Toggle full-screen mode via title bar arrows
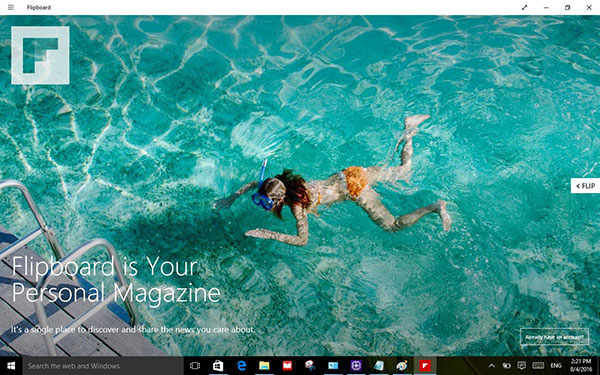The image size is (600, 375). click(x=525, y=7)
